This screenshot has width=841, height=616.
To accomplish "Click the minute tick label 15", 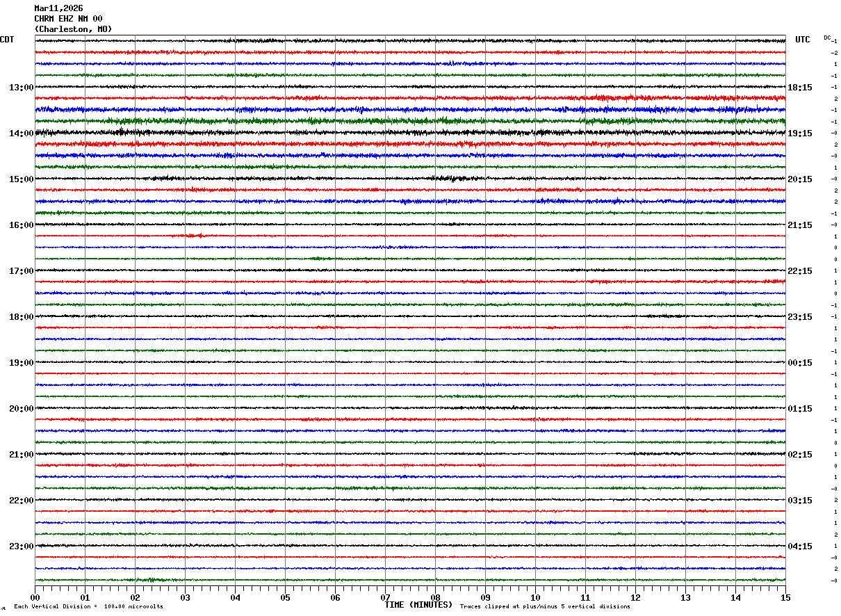I will tap(785, 597).
